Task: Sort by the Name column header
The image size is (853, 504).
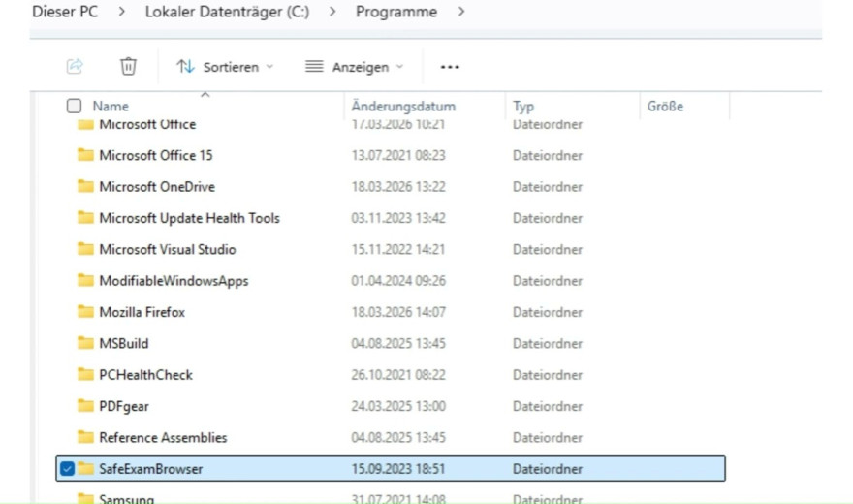Action: pos(111,106)
